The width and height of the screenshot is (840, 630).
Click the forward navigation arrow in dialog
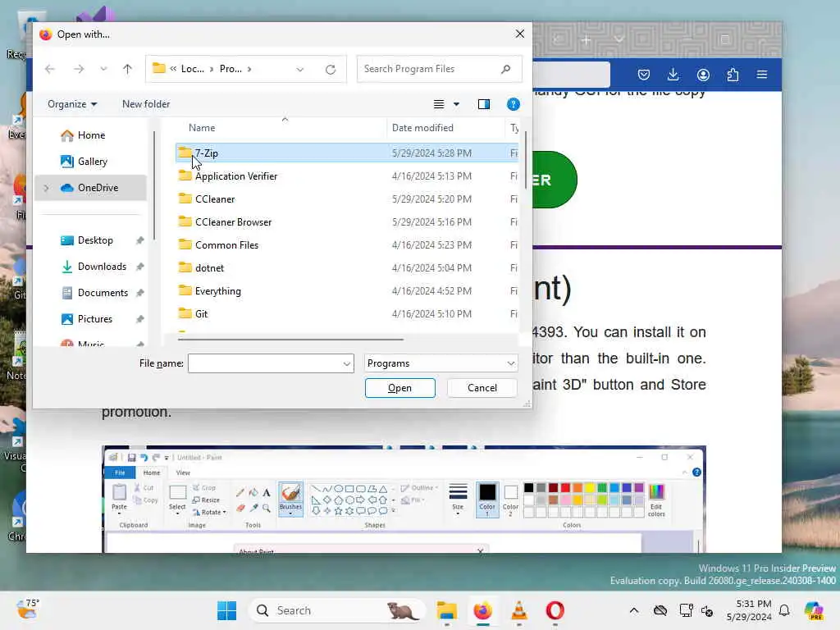(79, 69)
